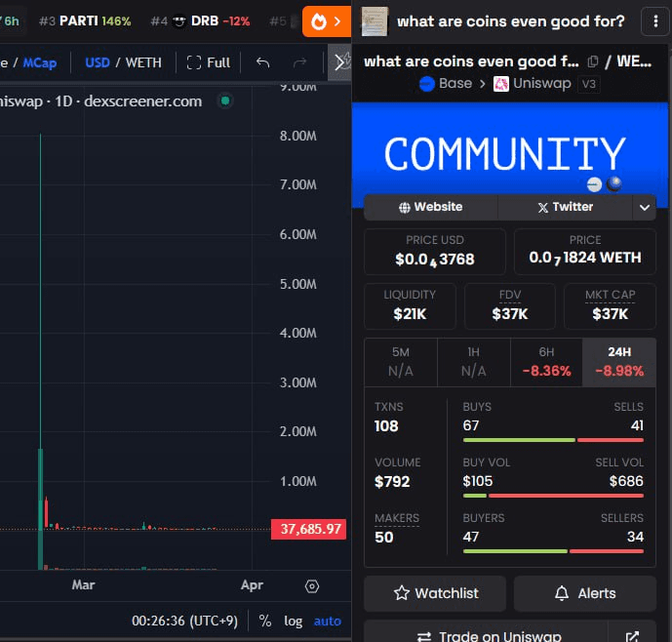Open the token Website link

point(431,207)
